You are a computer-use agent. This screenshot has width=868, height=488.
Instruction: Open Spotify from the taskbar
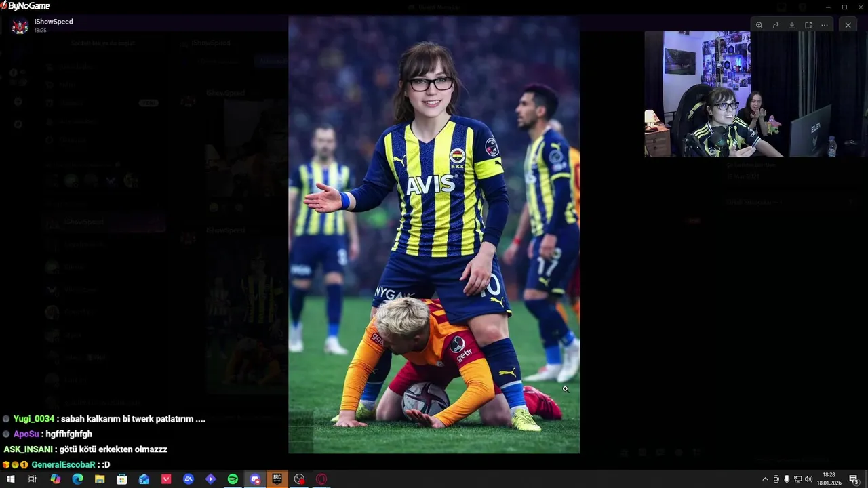pos(233,479)
